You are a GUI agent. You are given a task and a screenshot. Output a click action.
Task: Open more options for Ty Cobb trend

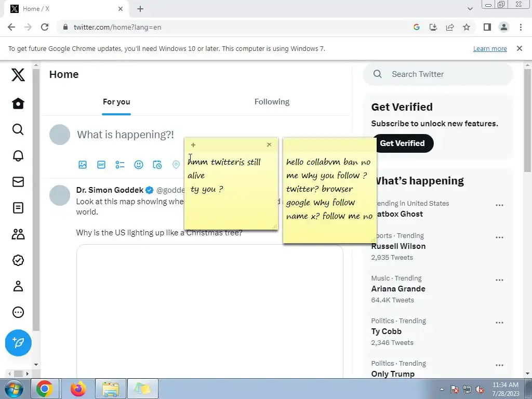point(499,323)
